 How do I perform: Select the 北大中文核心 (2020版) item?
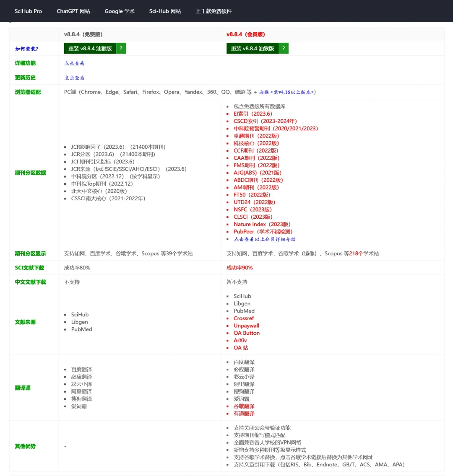click(99, 191)
